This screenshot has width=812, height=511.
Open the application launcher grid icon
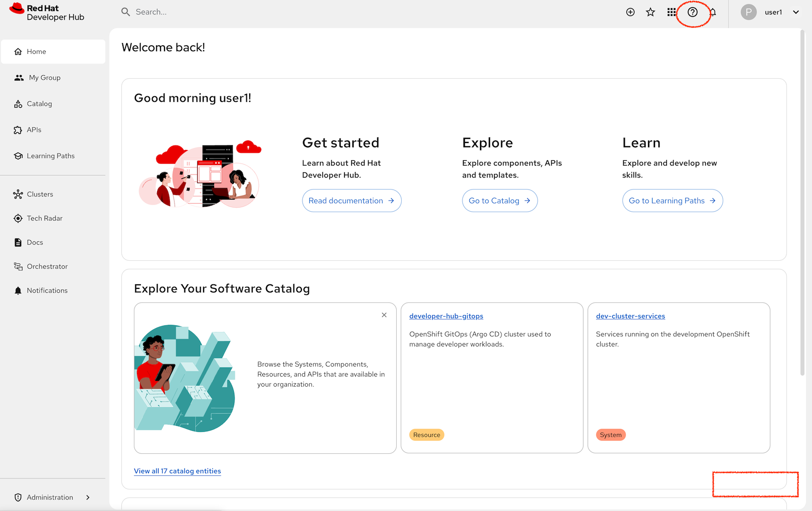(671, 13)
